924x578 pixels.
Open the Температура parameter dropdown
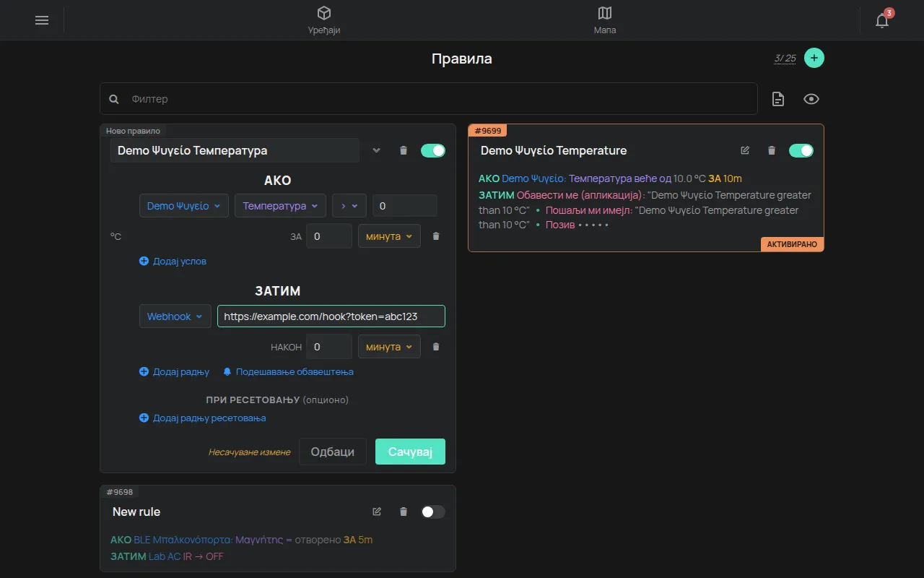point(280,206)
